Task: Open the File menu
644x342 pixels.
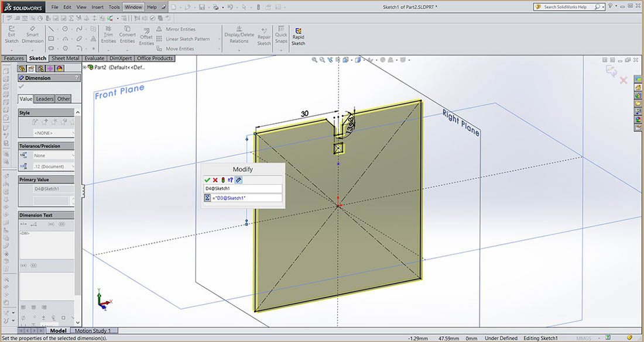Action: [54, 7]
